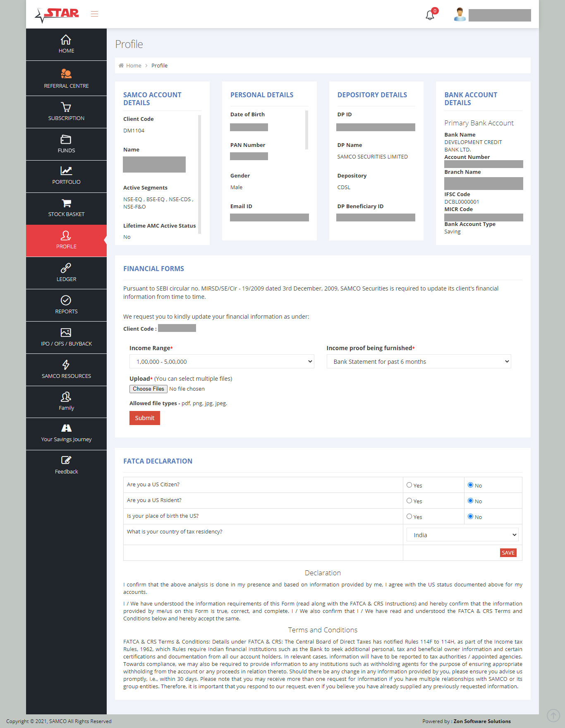565x728 pixels.
Task: Click client code DM1104 text
Action: pyautogui.click(x=134, y=130)
